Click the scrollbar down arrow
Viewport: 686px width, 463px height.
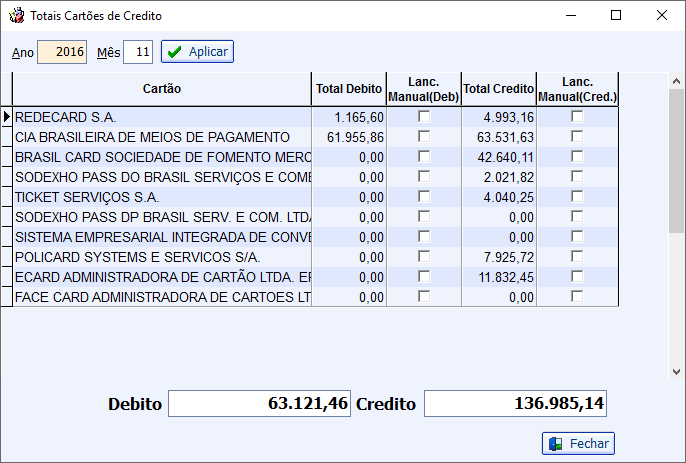[x=676, y=372]
